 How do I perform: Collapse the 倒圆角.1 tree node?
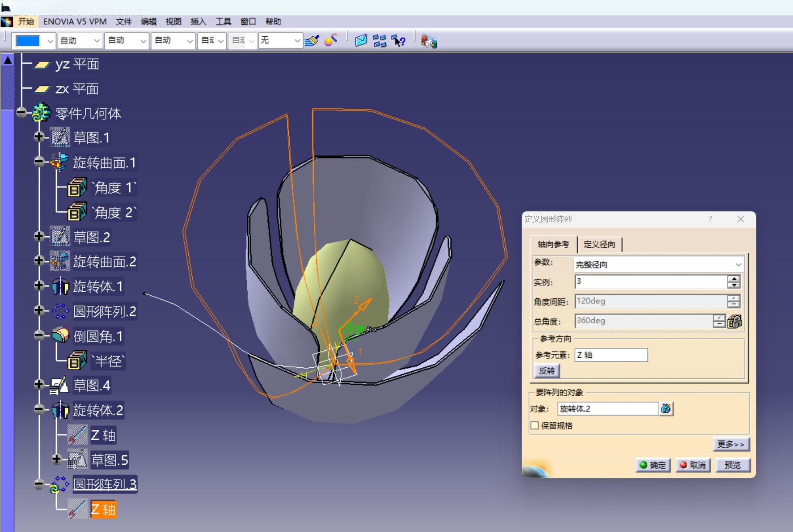point(39,335)
